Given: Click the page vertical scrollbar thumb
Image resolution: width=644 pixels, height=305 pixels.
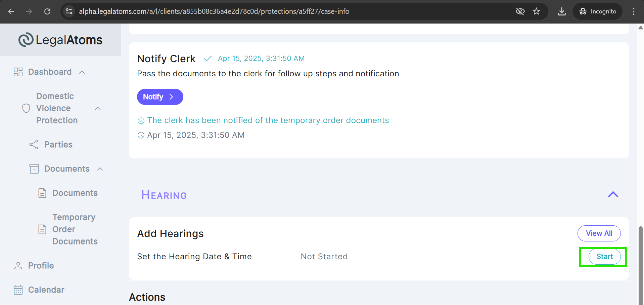Looking at the screenshot, I should coord(641,266).
